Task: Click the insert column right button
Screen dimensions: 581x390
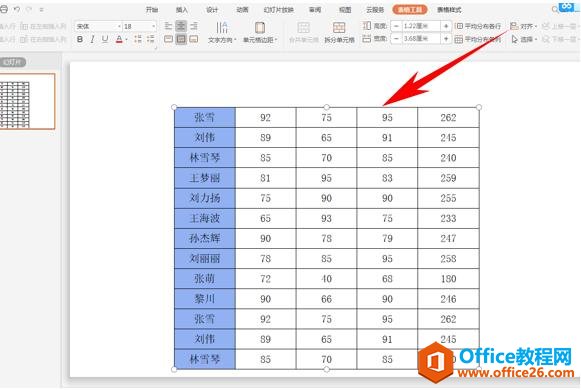Action: [43, 39]
